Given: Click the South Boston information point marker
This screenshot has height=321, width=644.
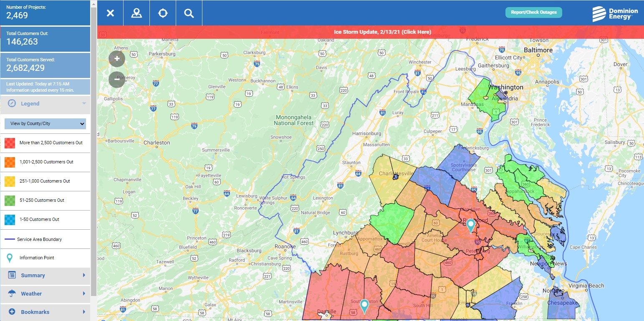Looking at the screenshot, I should [x=364, y=306].
